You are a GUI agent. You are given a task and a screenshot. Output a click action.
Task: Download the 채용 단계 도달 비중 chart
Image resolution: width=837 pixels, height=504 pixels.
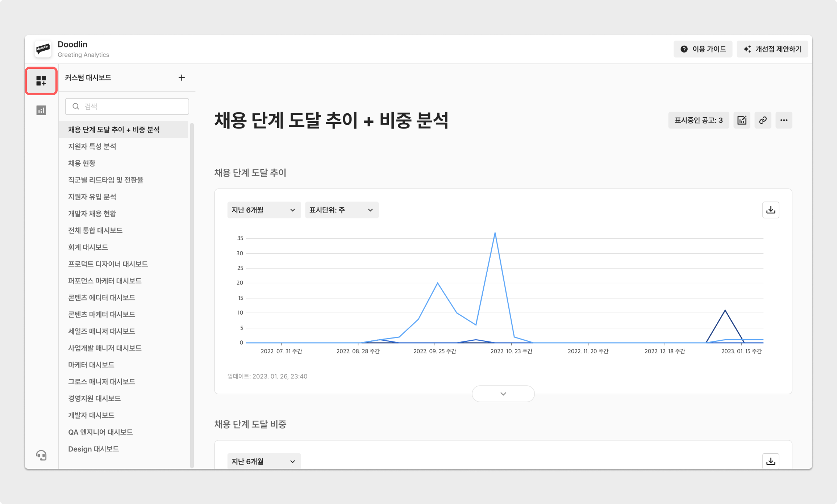(x=771, y=461)
